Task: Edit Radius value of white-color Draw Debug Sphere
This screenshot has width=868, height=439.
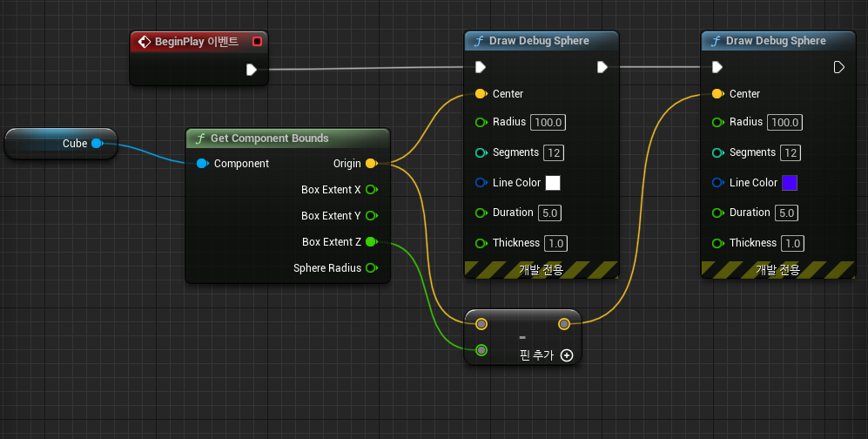Action: coord(548,122)
